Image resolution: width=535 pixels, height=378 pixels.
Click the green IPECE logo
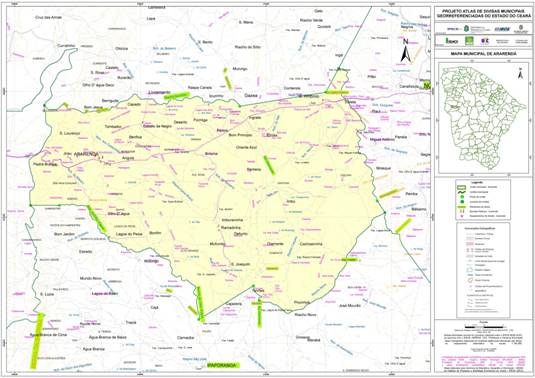point(452,41)
